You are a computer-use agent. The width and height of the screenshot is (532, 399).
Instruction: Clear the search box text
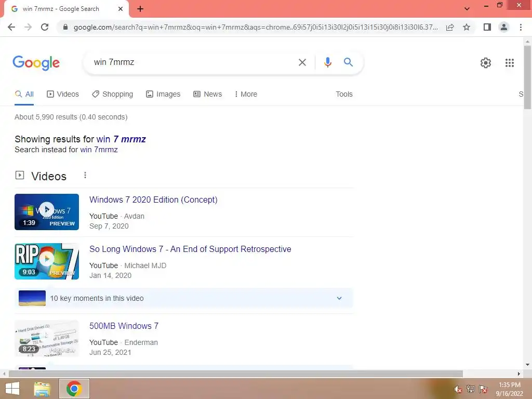[x=302, y=62]
